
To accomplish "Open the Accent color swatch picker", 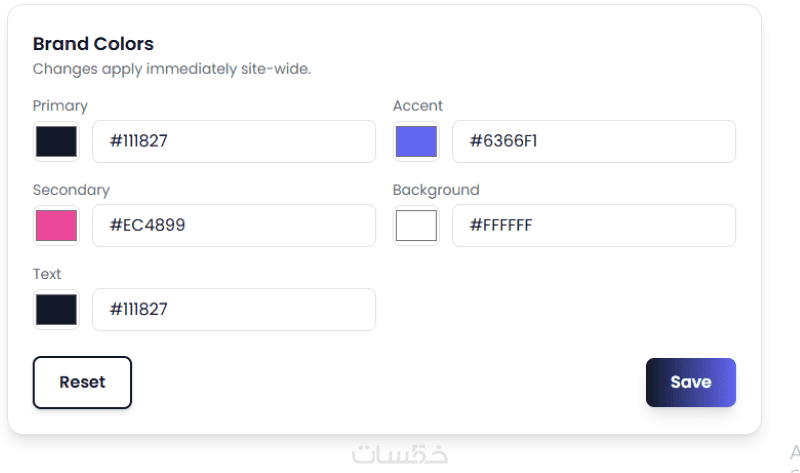I will pyautogui.click(x=416, y=142).
